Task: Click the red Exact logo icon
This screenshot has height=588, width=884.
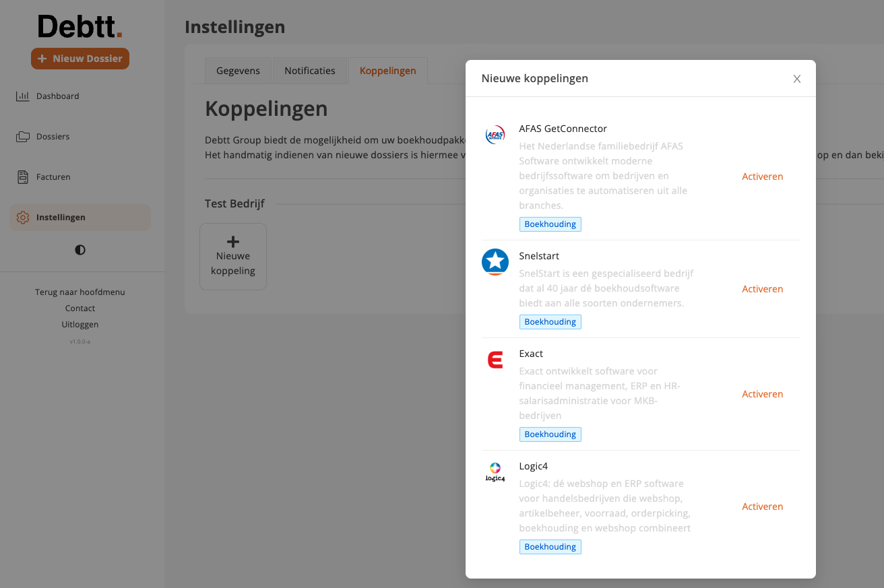Action: [495, 360]
